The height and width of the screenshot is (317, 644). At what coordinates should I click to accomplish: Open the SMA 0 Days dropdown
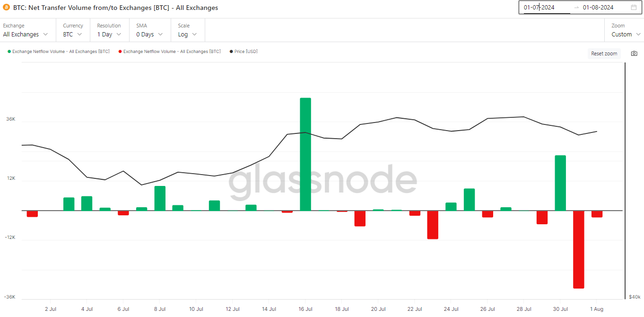149,35
